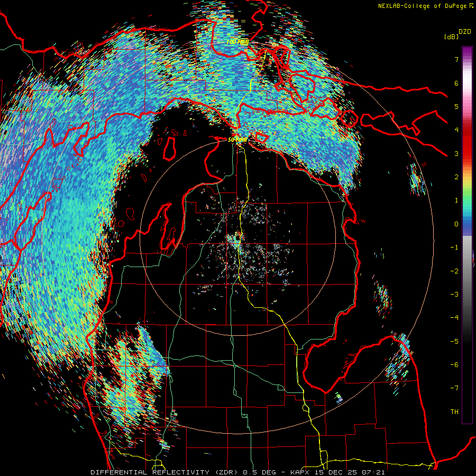Screen dimensions: 476x476
Task: Click the 50 NMI range ring label
Action: 237,140
